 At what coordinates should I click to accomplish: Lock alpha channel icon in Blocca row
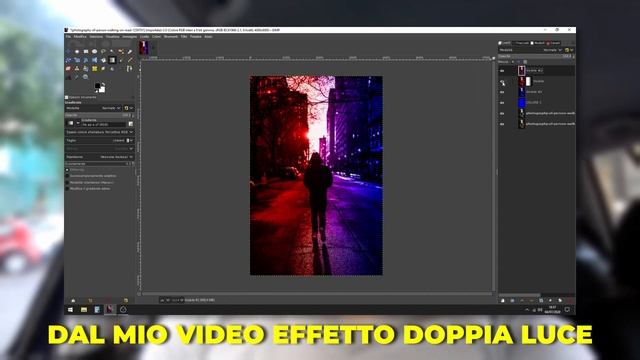point(525,62)
